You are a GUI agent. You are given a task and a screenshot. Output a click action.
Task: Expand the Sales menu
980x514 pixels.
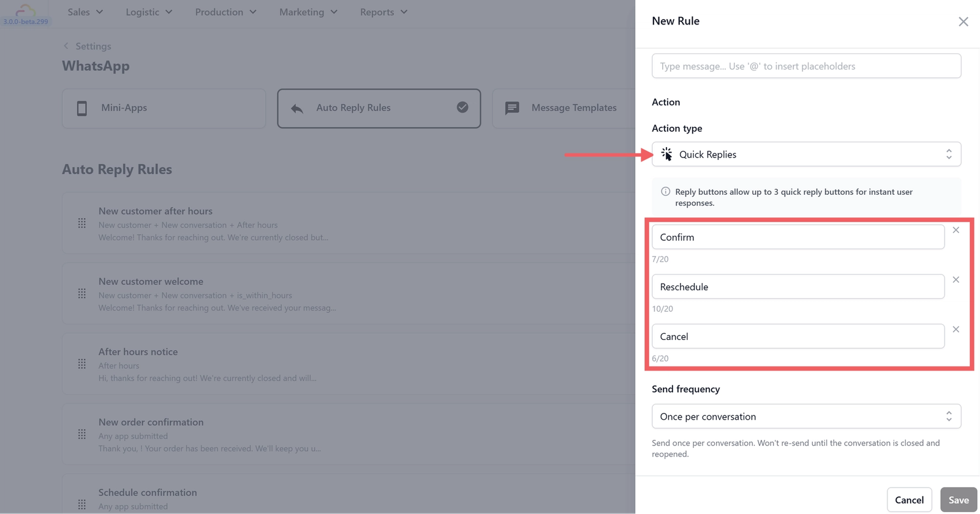[x=85, y=12]
